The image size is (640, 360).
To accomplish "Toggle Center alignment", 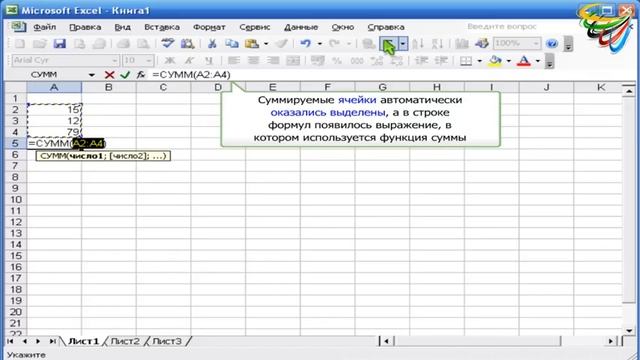I will coord(253,61).
